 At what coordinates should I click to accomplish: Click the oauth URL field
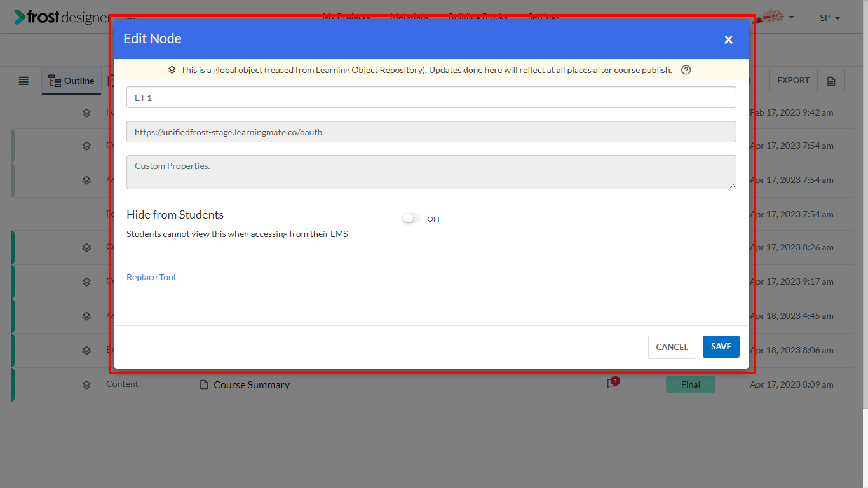pyautogui.click(x=431, y=132)
